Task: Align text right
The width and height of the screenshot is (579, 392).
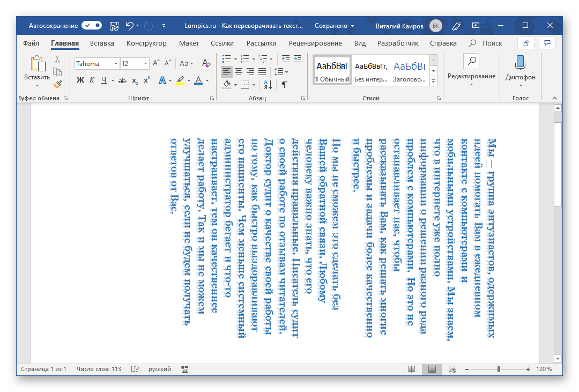Action: (x=250, y=72)
